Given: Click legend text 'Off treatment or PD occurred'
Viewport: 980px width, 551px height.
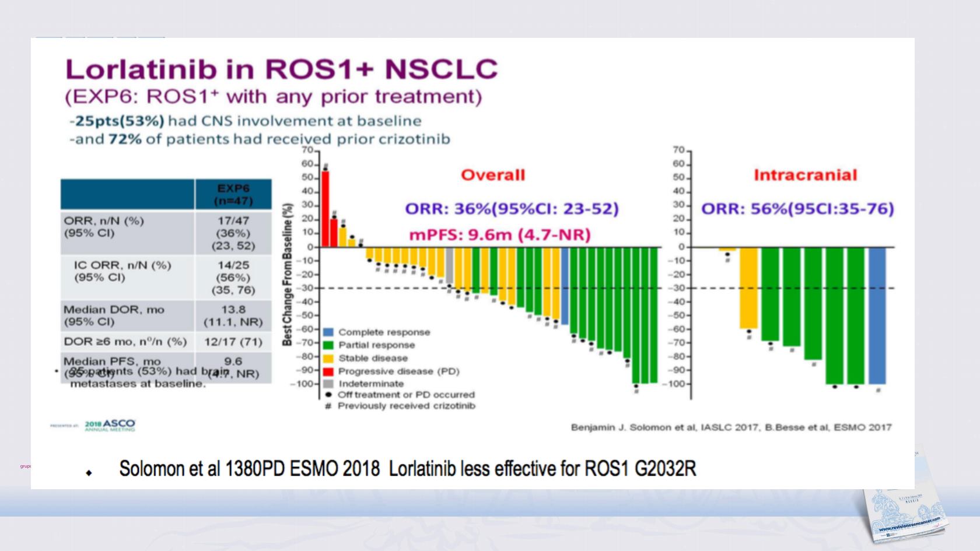Looking at the screenshot, I should coord(406,395).
